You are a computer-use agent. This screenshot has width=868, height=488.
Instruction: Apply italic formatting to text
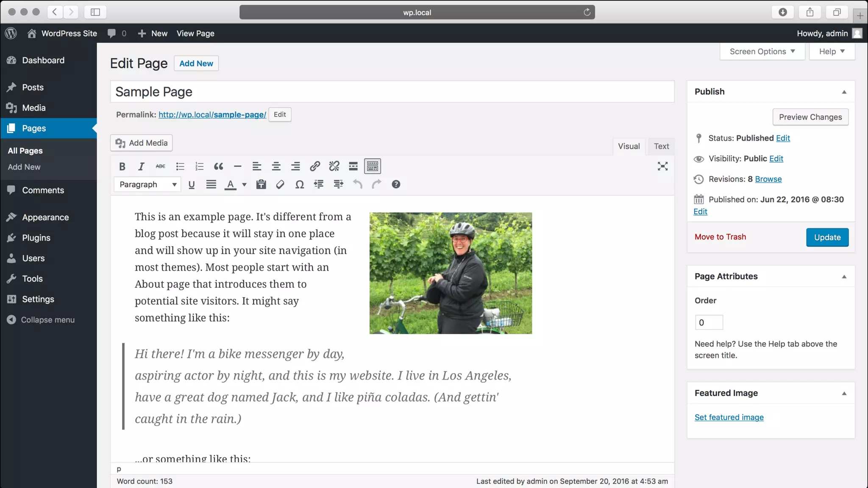click(x=141, y=166)
